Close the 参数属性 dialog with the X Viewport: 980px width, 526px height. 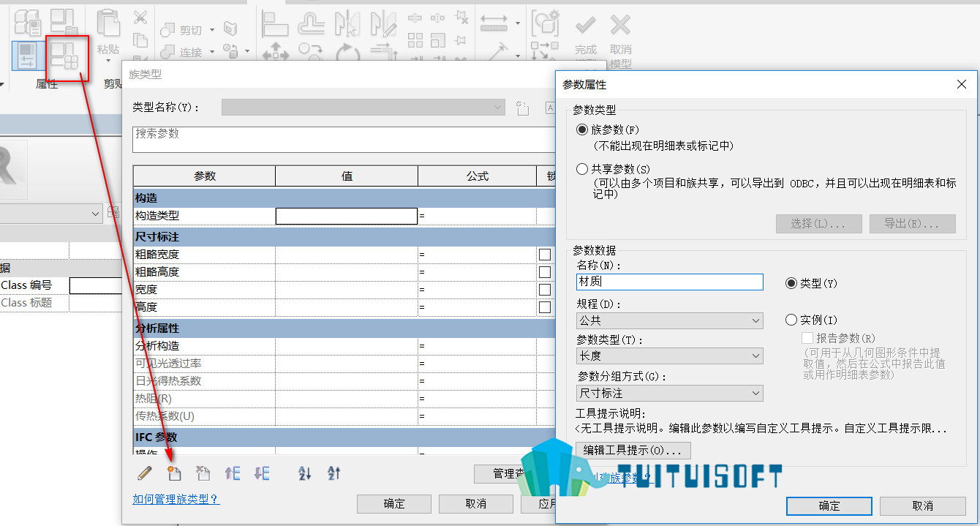click(962, 84)
